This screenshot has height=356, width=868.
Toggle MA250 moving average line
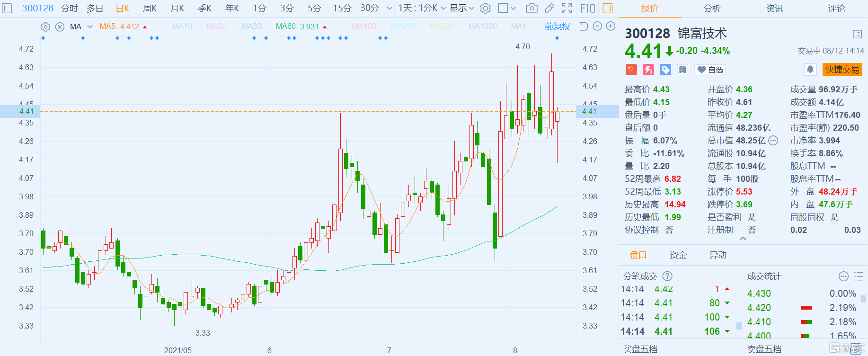click(x=404, y=27)
